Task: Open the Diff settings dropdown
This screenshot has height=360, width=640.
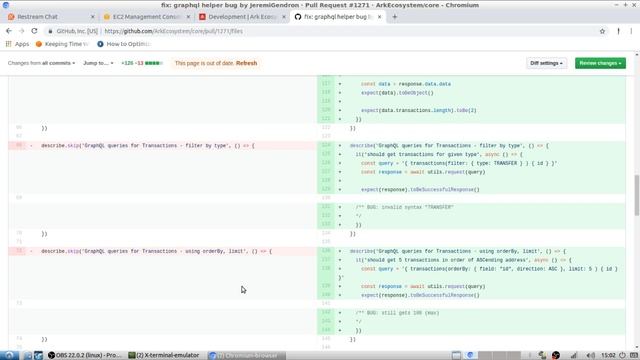Action: pos(546,63)
